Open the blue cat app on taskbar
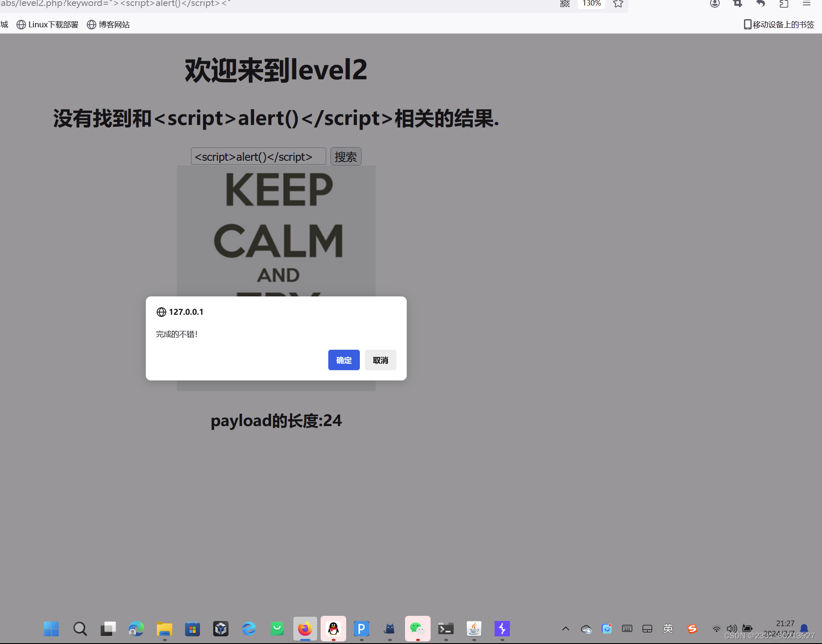Screen dimensions: 822x644 [389, 629]
